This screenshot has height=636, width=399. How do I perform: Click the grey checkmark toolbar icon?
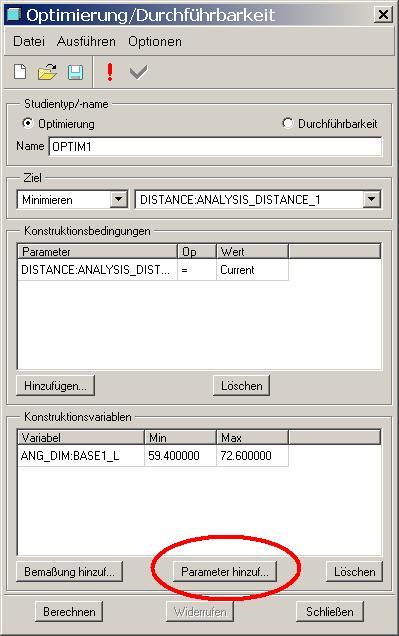[138, 72]
